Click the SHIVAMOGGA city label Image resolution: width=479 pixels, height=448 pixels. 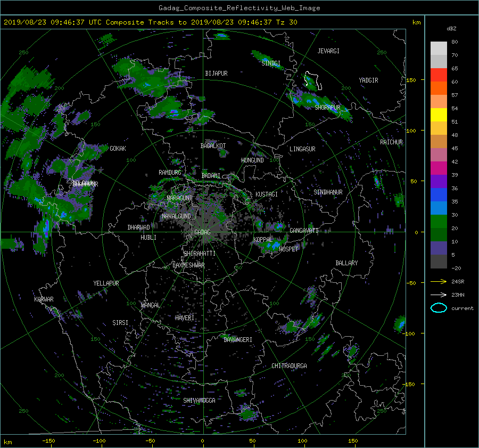click(199, 400)
